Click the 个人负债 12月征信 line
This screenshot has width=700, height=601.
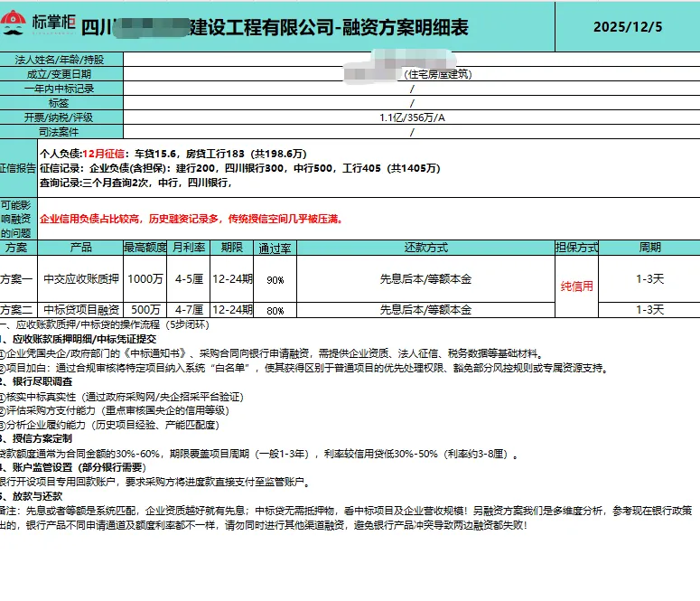[173, 154]
